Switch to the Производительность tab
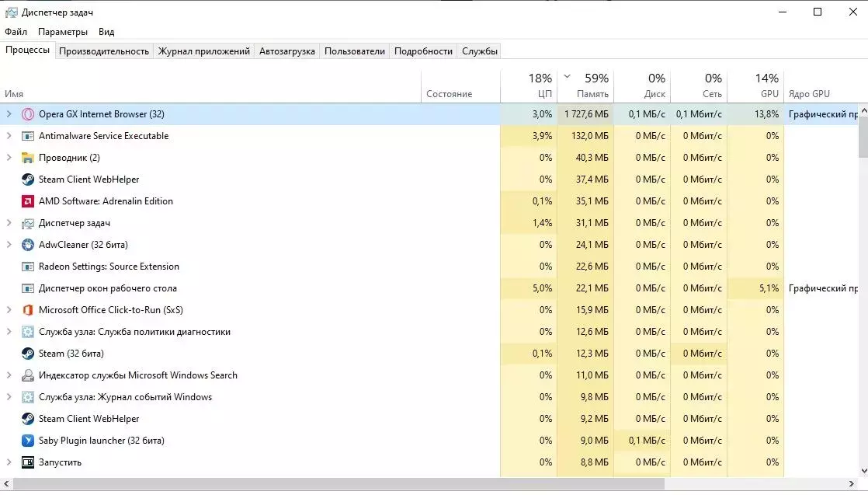868x495 pixels. [104, 51]
